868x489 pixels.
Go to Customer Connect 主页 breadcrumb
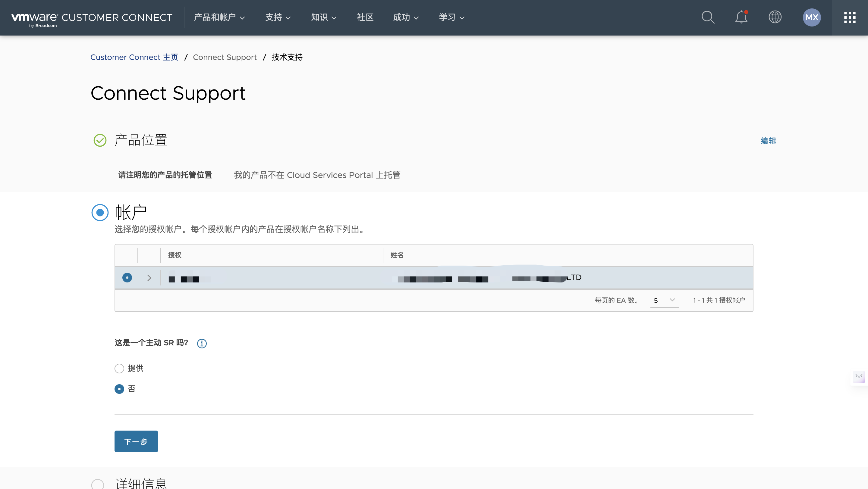(134, 57)
